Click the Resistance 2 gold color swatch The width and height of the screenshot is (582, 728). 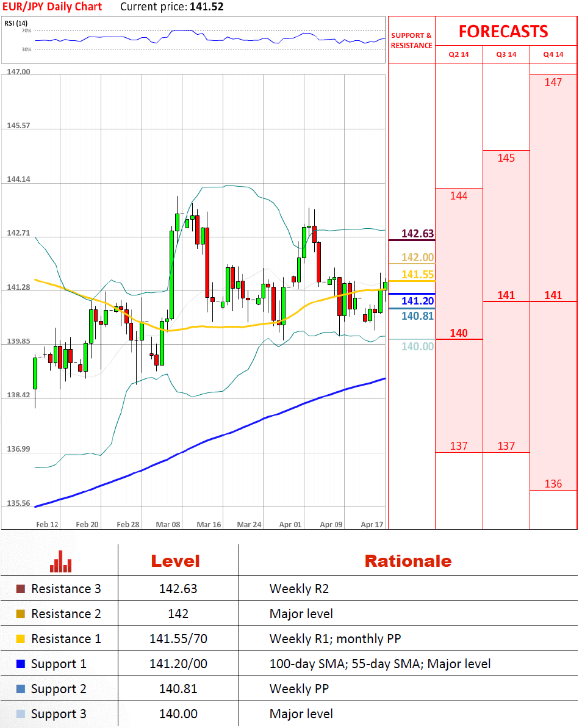tap(20, 614)
